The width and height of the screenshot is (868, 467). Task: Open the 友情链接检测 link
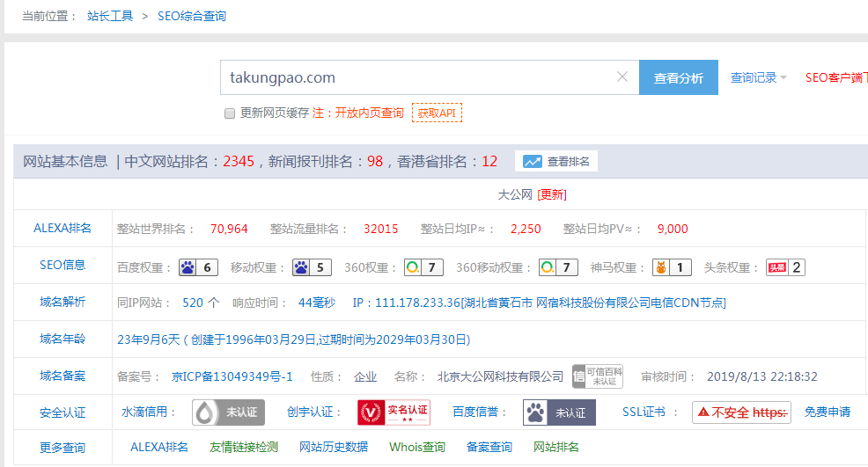(x=244, y=447)
